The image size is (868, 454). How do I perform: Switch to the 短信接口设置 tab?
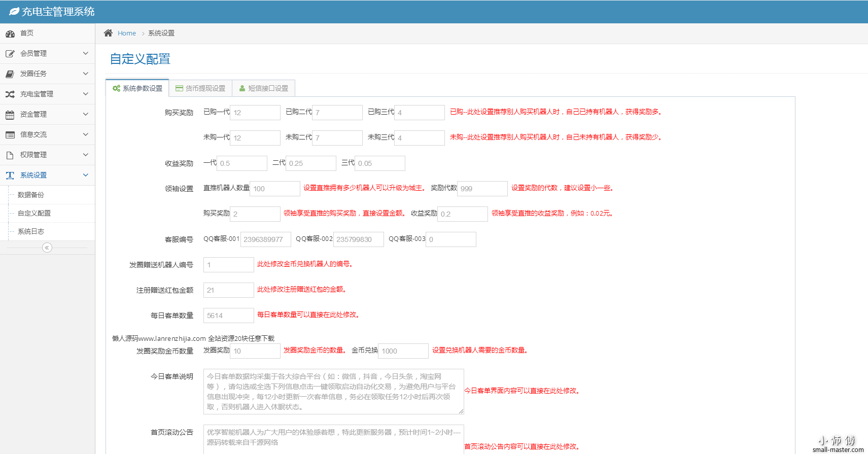pyautogui.click(x=263, y=88)
